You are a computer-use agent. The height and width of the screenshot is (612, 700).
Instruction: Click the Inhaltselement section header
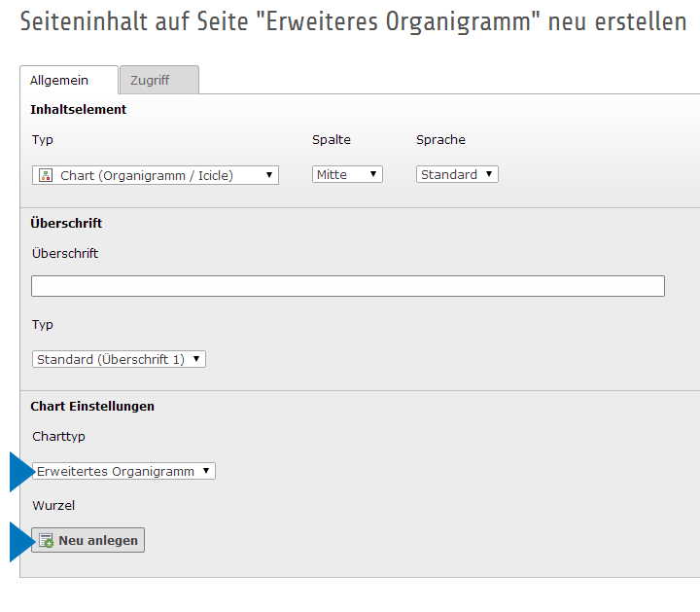tap(79, 110)
